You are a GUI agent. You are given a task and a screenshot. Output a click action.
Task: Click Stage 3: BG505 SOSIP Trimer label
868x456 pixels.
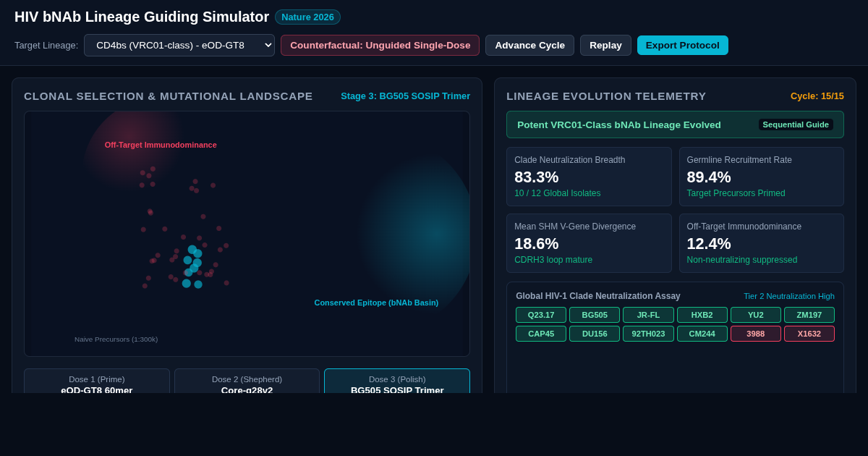406,96
